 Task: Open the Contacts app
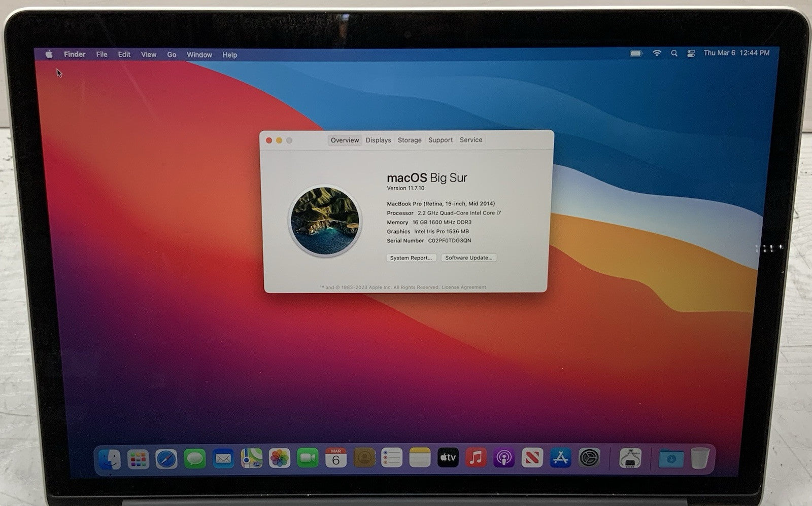pyautogui.click(x=364, y=458)
